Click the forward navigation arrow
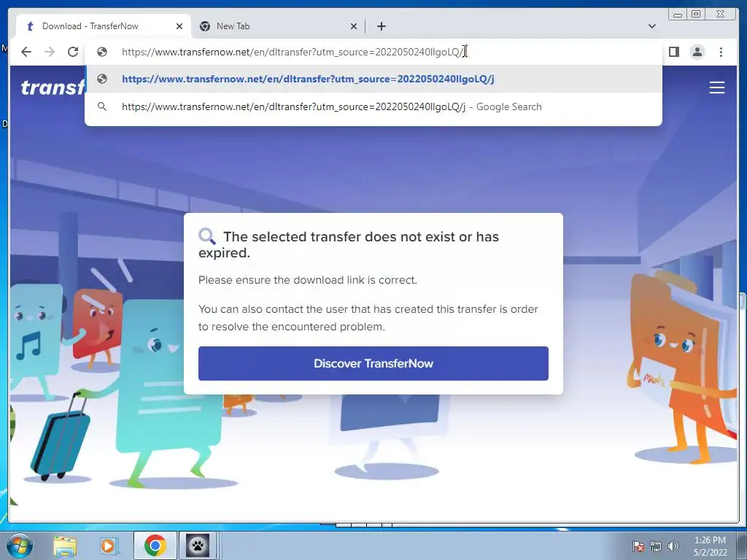The height and width of the screenshot is (560, 747). 50,52
